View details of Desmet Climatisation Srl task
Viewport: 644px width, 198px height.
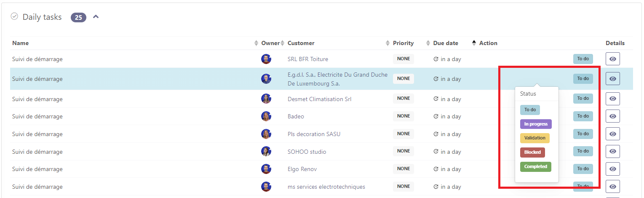pyautogui.click(x=612, y=99)
